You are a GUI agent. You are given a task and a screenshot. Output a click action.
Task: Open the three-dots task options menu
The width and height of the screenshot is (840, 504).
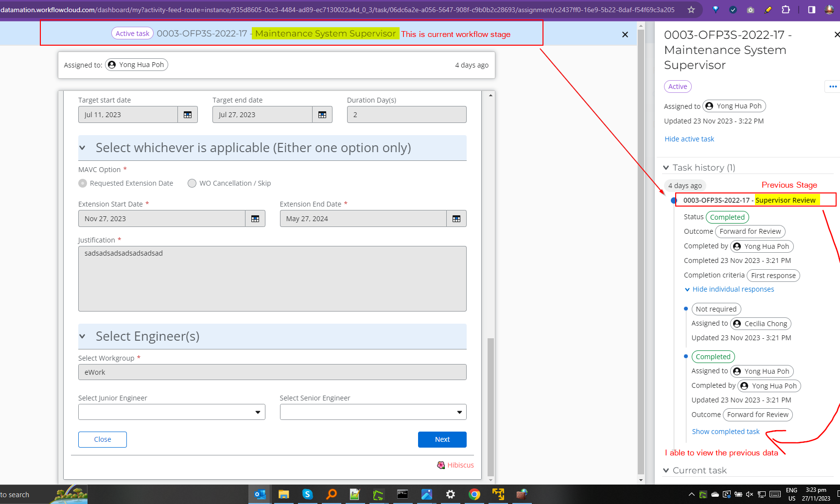click(x=833, y=87)
